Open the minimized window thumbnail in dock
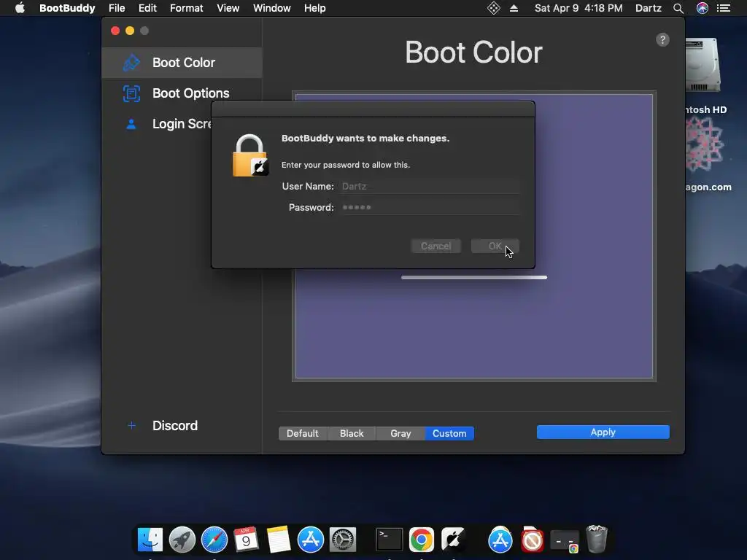Viewport: 747px width, 560px height. tap(565, 541)
